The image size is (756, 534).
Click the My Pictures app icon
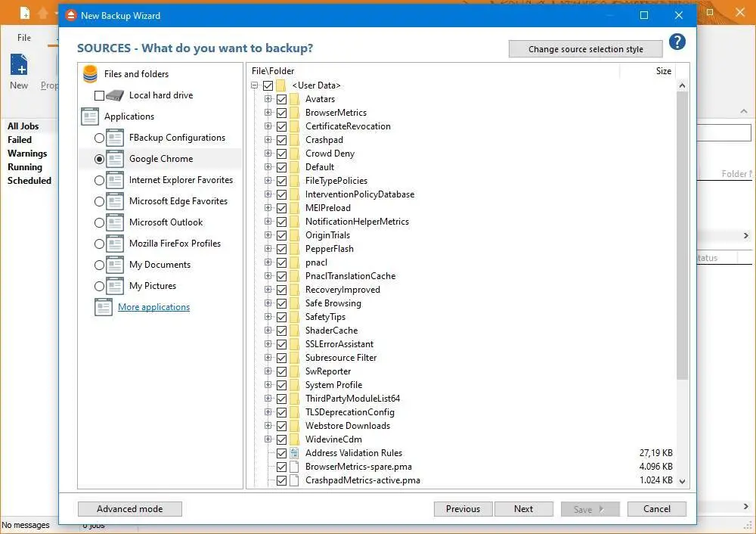pyautogui.click(x=115, y=287)
